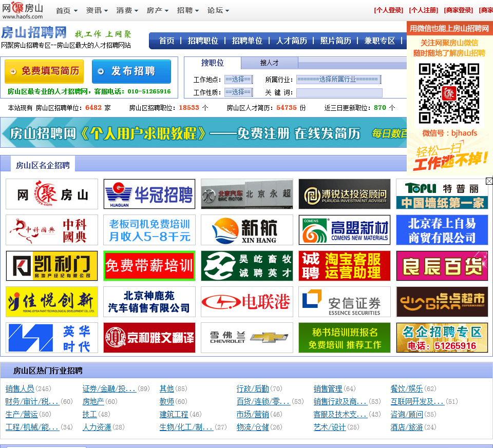Switch to the 搜人才 tab
This screenshot has width=493, height=448.
(x=270, y=63)
